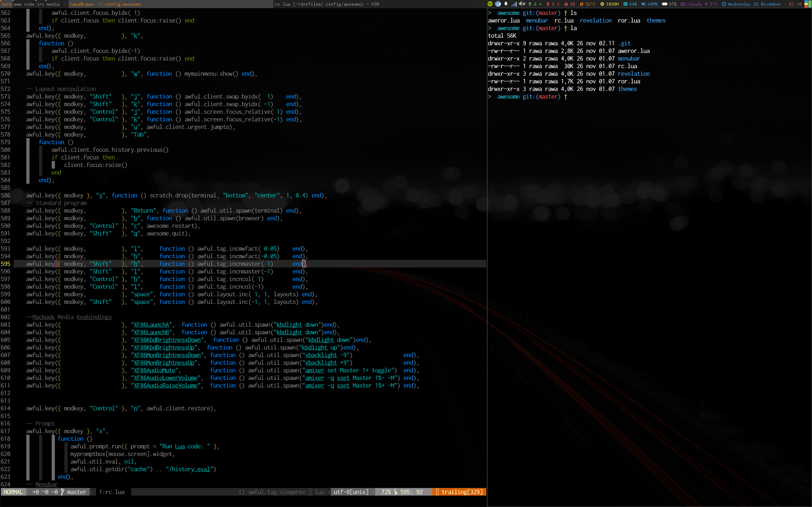
Task: Switch to the www tag
Action: click(17, 4)
